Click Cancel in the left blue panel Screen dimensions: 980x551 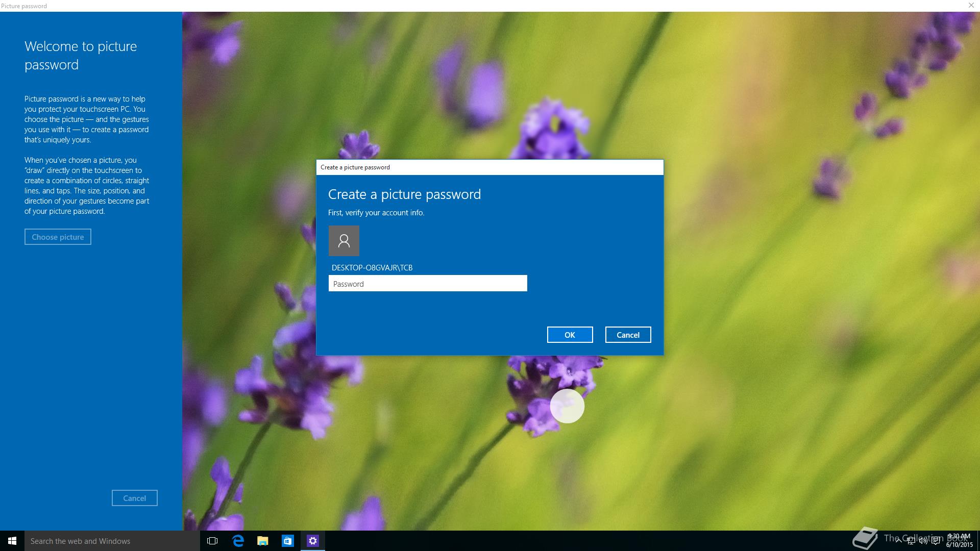pyautogui.click(x=134, y=498)
